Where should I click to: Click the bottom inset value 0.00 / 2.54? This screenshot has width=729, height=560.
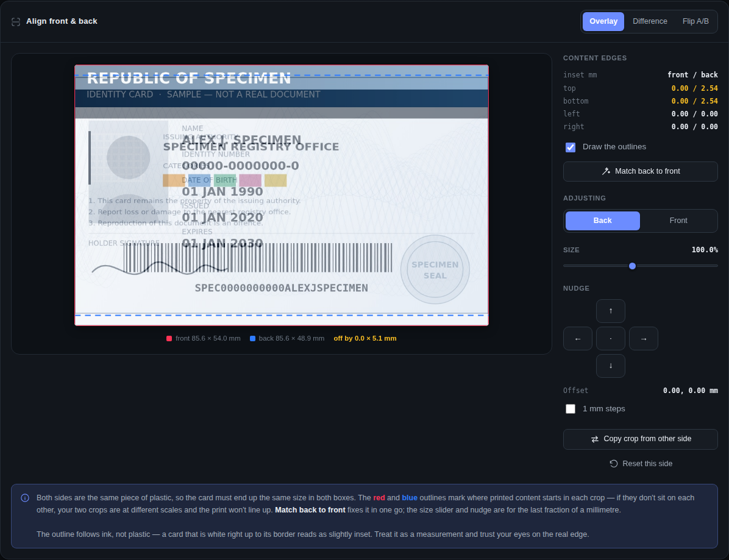[x=694, y=101]
